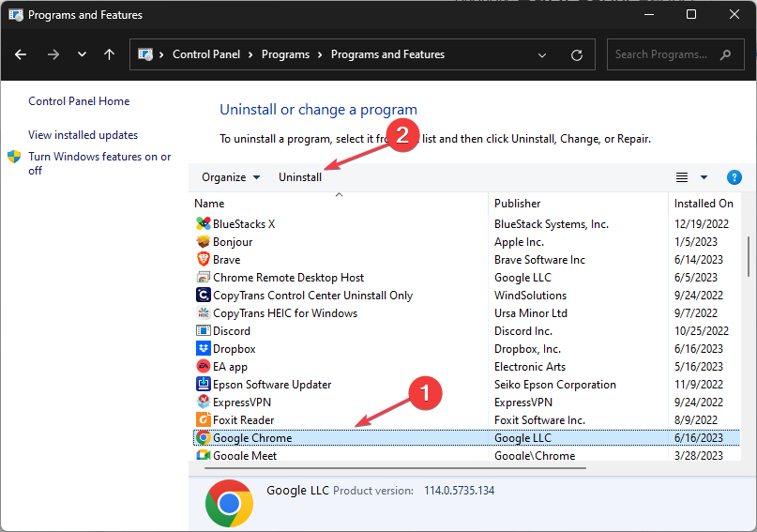This screenshot has width=757, height=532.
Task: Open the Organize dropdown menu
Action: 231,177
